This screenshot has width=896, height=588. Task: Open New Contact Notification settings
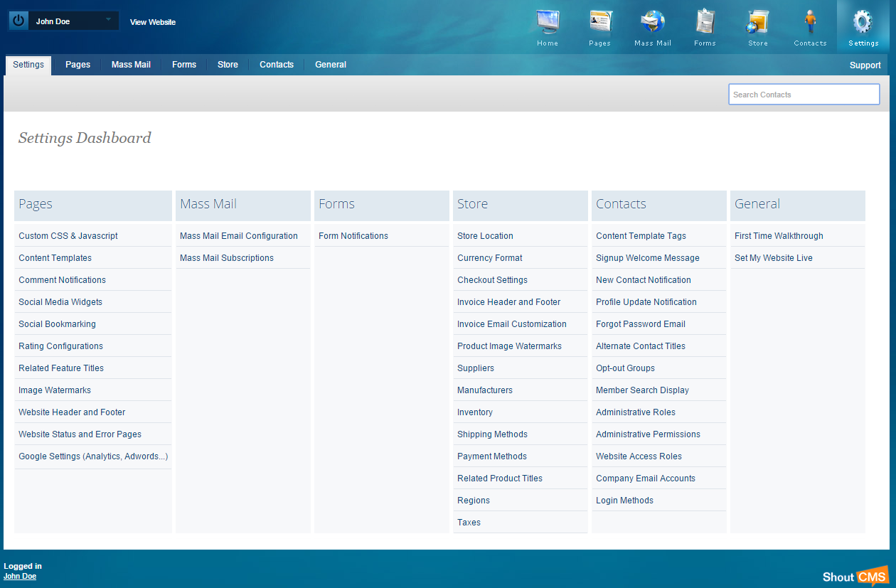point(644,280)
